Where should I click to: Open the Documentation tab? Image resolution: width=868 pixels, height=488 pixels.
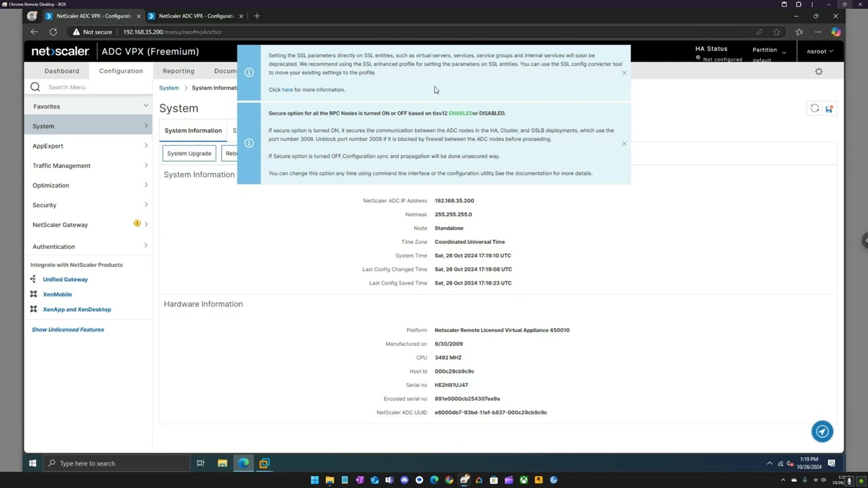(x=225, y=71)
